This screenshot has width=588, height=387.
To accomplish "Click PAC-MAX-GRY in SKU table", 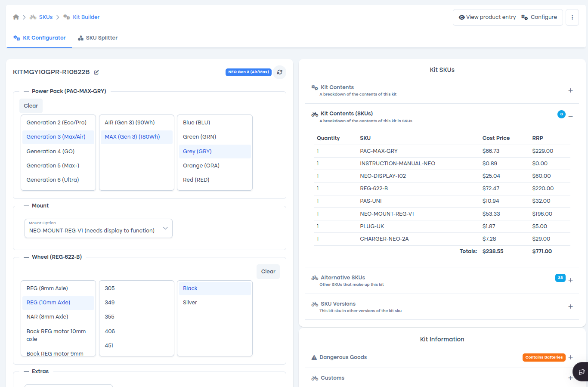I will tap(379, 151).
